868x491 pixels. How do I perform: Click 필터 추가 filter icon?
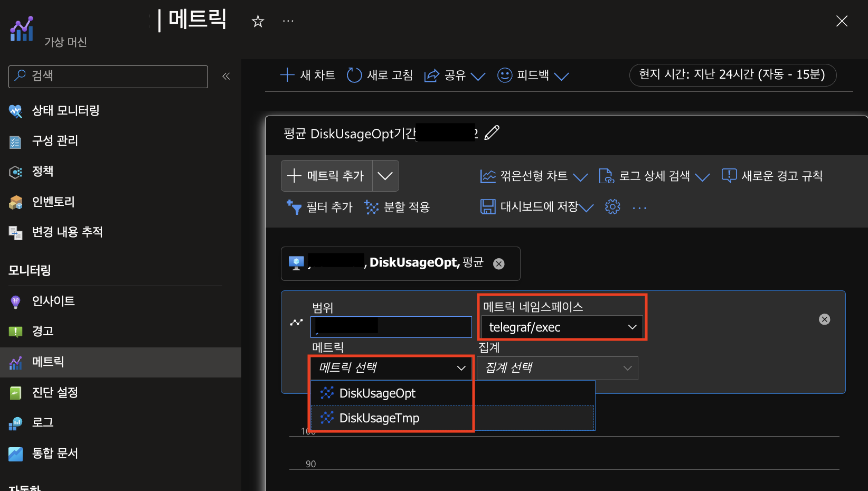[294, 207]
